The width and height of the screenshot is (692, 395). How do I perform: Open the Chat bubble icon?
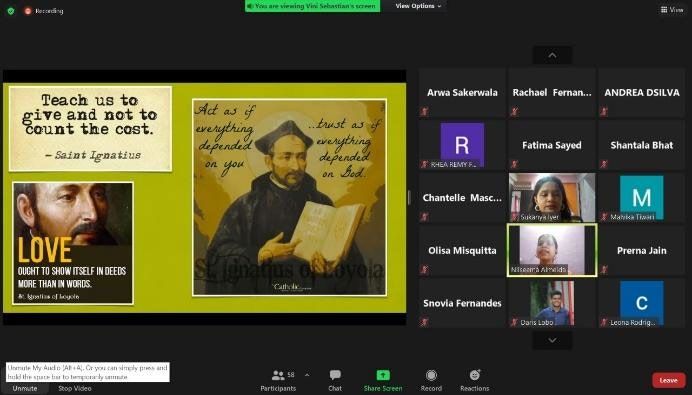click(x=335, y=376)
